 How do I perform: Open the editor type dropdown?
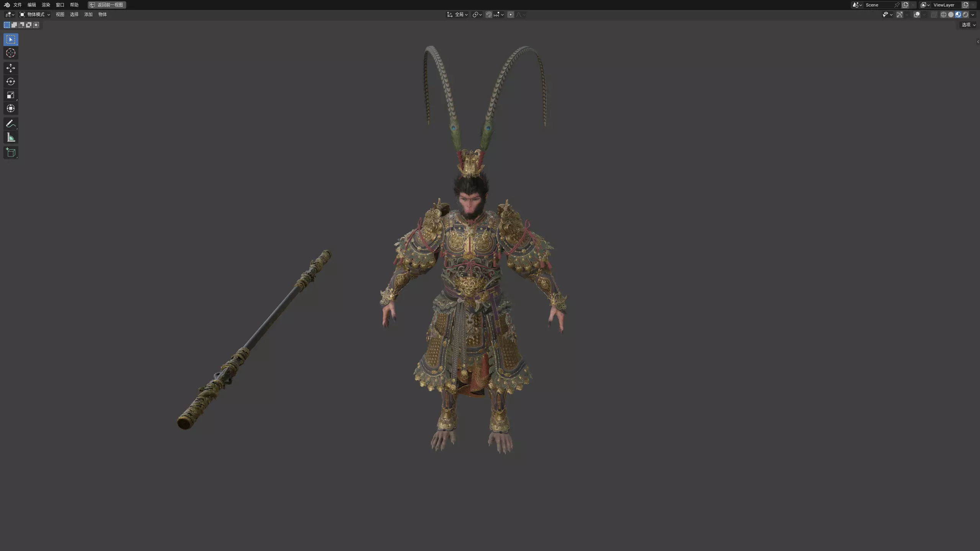tap(10, 15)
